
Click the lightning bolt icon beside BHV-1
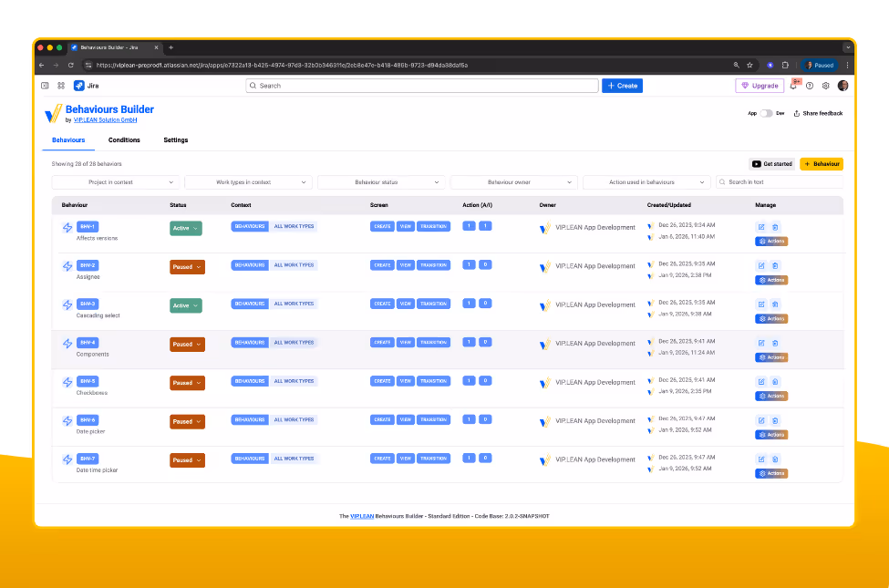(x=67, y=227)
